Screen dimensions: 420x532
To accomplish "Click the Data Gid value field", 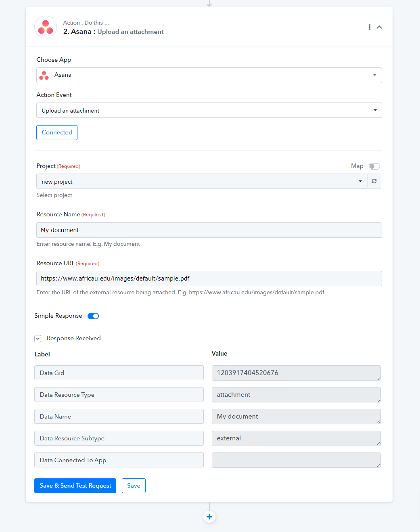I will [296, 373].
